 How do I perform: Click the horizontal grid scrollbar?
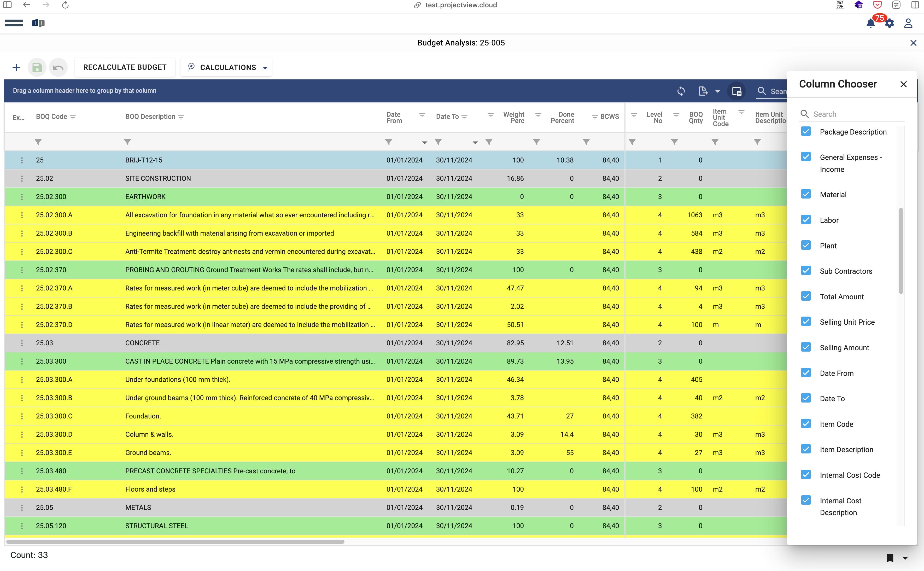(x=176, y=541)
